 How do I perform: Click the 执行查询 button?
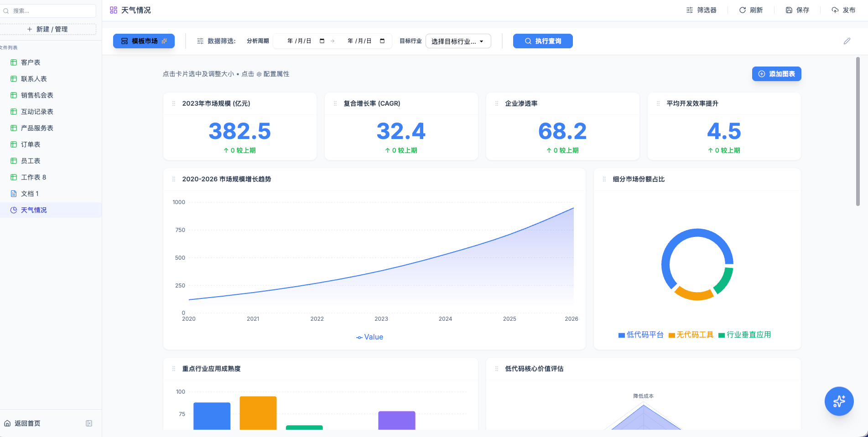click(543, 41)
